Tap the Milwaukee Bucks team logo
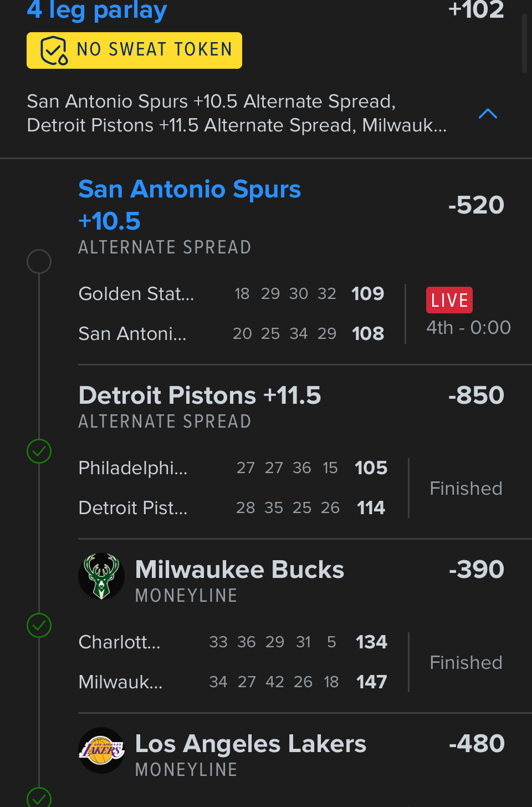This screenshot has height=807, width=532. [x=101, y=576]
